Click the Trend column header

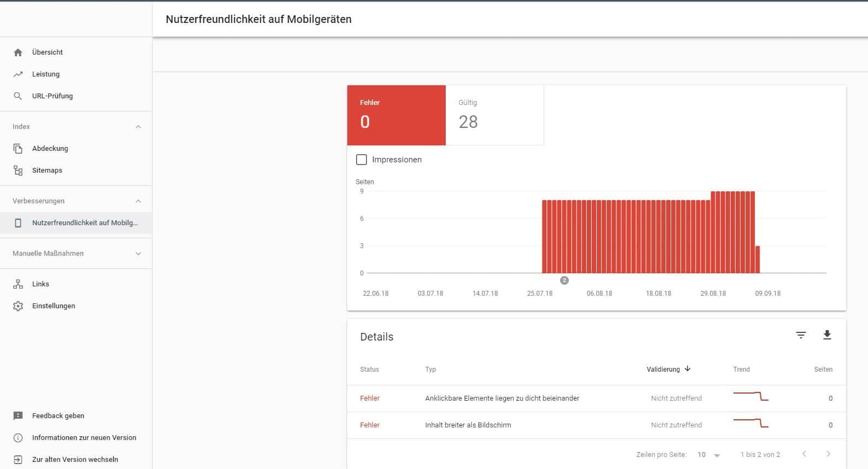pyautogui.click(x=741, y=370)
